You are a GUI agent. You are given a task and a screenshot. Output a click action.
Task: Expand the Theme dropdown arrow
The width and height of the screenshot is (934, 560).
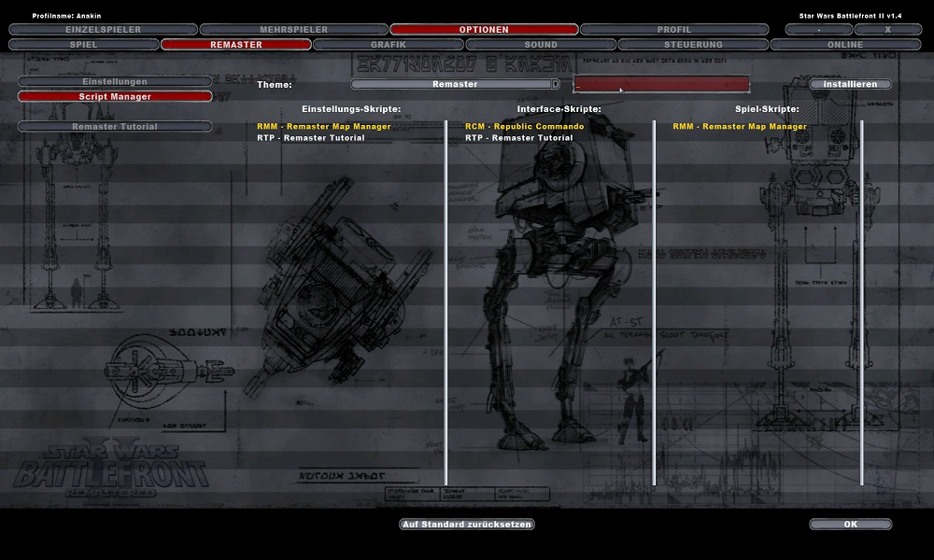(555, 85)
